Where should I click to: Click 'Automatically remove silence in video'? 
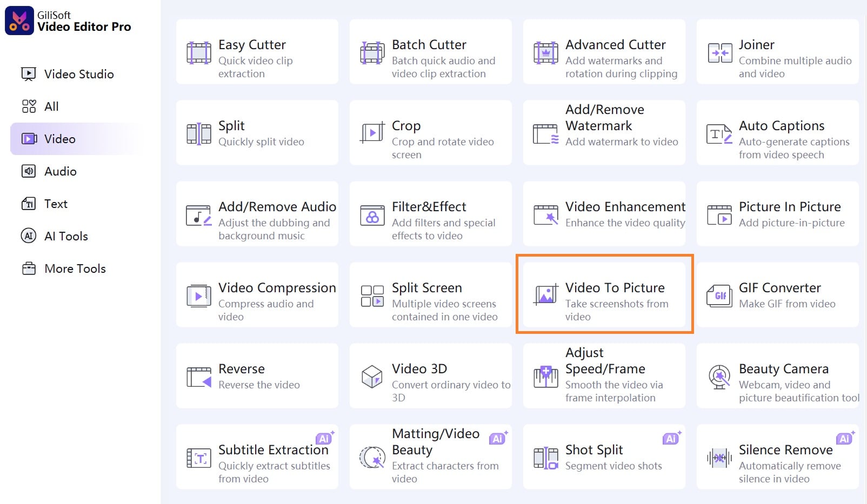coord(790,472)
